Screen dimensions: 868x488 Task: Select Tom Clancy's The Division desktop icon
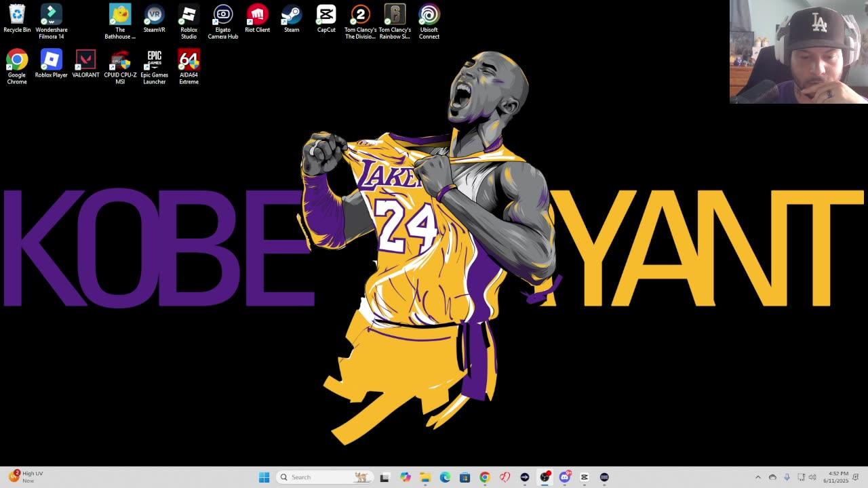(361, 22)
